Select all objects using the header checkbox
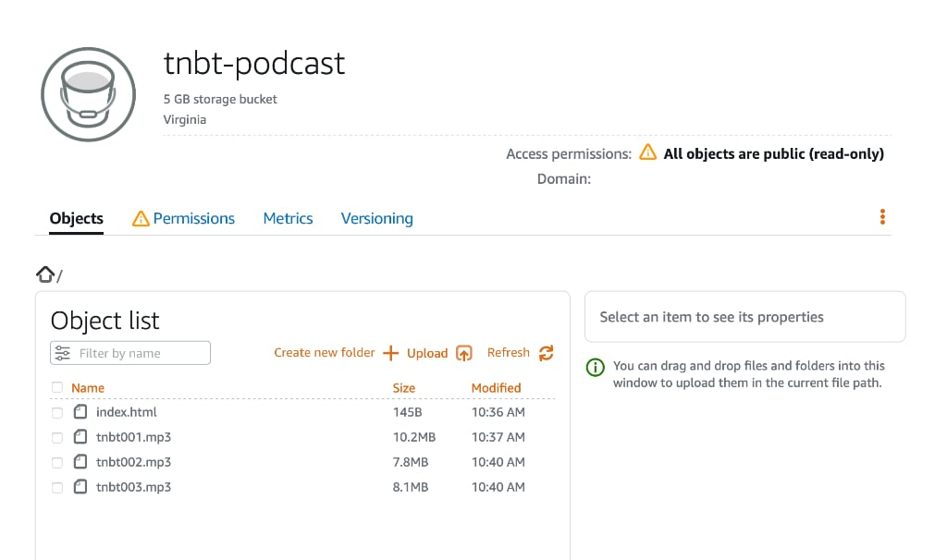Screen dimensions: 947x560 (x=56, y=388)
